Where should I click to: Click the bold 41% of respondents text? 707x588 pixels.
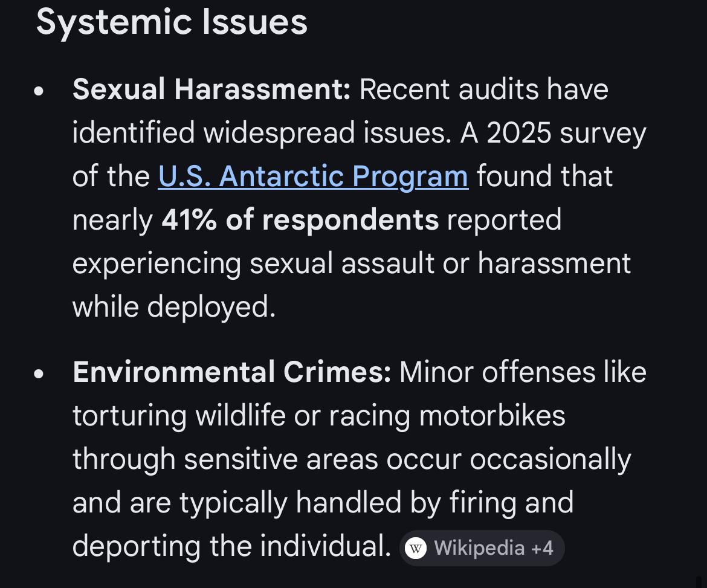[x=300, y=220]
